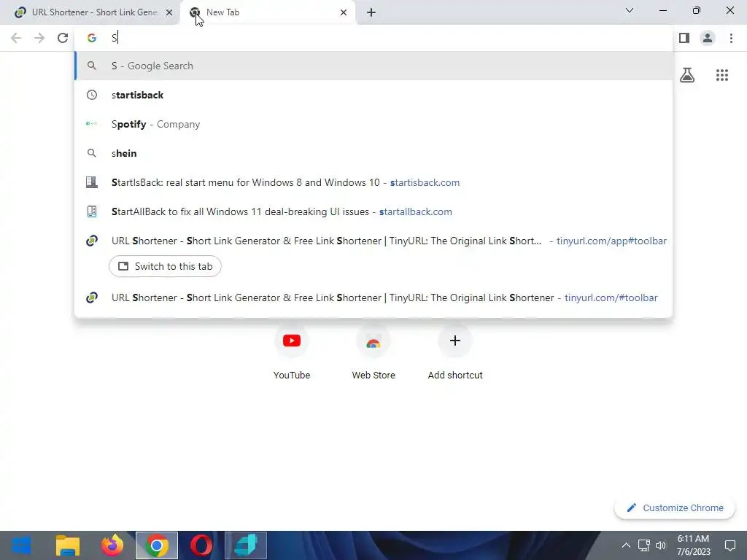Show hidden system tray icons
Screen dimensions: 747x560
tap(626, 545)
